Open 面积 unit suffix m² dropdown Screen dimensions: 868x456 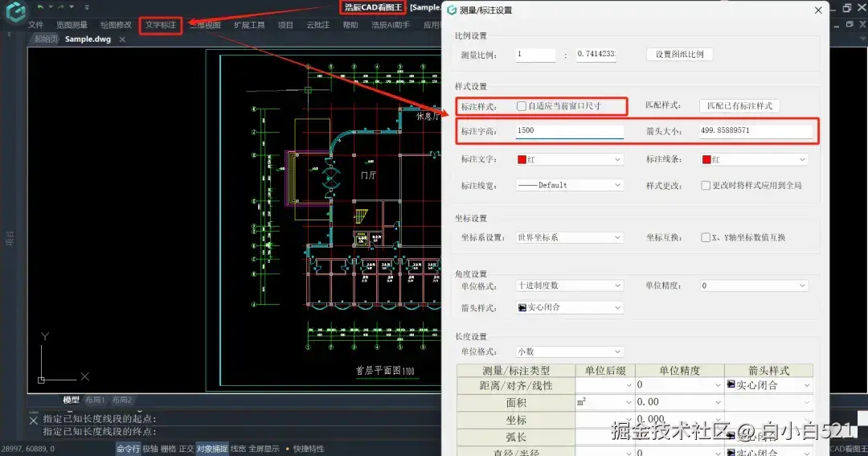(x=605, y=402)
